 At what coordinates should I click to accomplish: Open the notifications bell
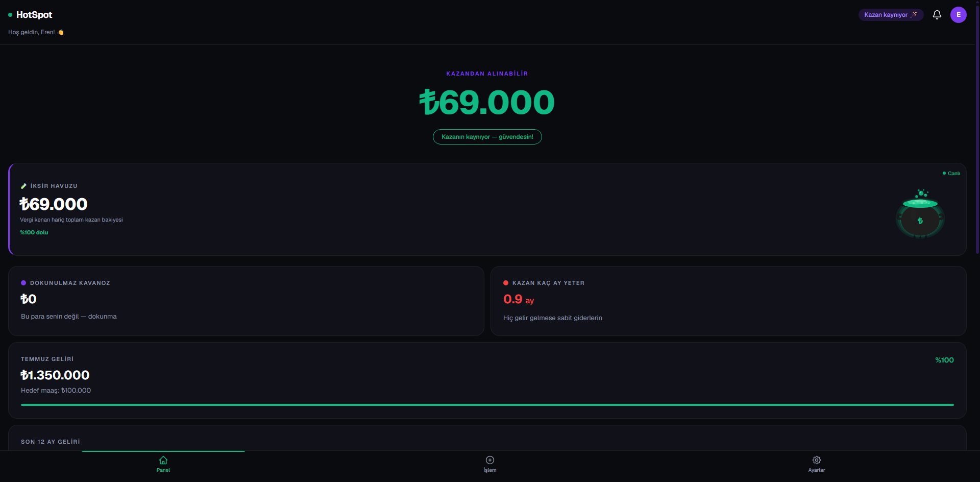pos(937,15)
